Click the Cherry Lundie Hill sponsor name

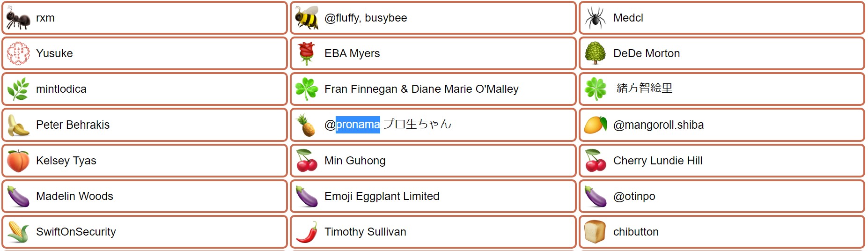(x=657, y=161)
